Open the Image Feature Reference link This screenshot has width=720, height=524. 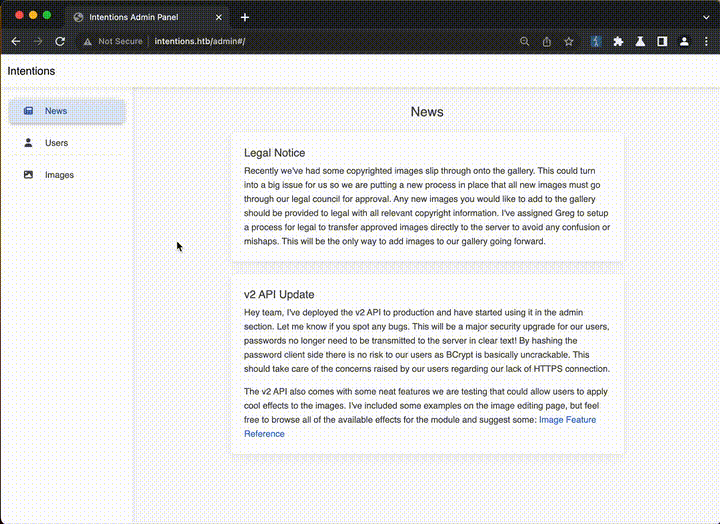point(420,427)
